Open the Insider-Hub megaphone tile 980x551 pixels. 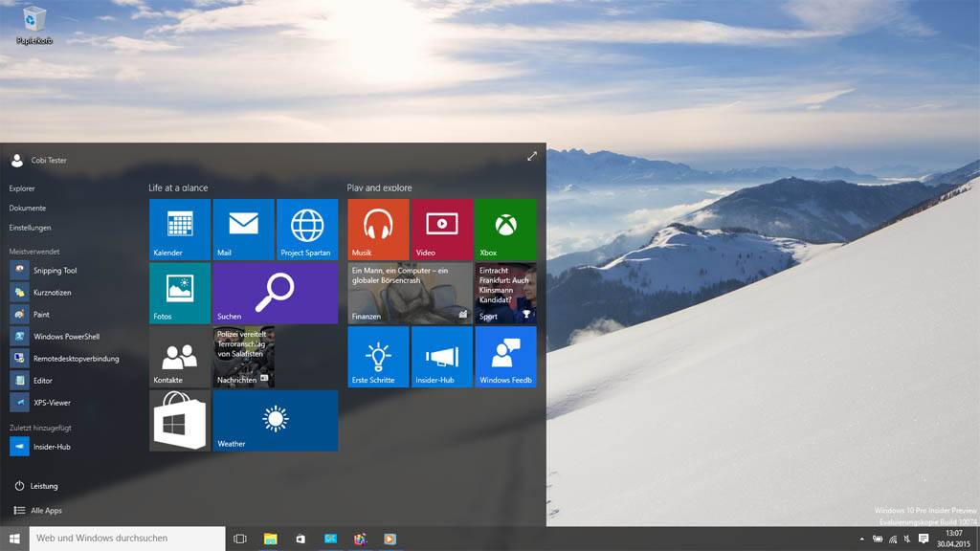click(441, 357)
